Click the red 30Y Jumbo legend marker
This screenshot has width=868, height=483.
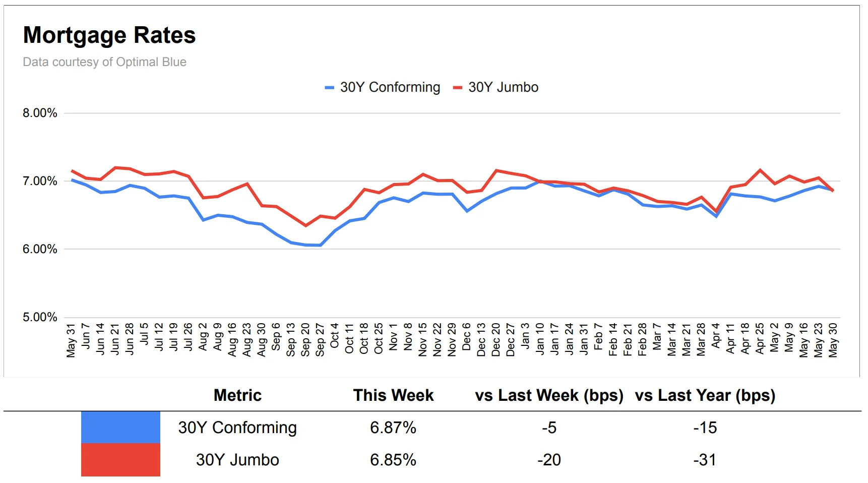[458, 88]
